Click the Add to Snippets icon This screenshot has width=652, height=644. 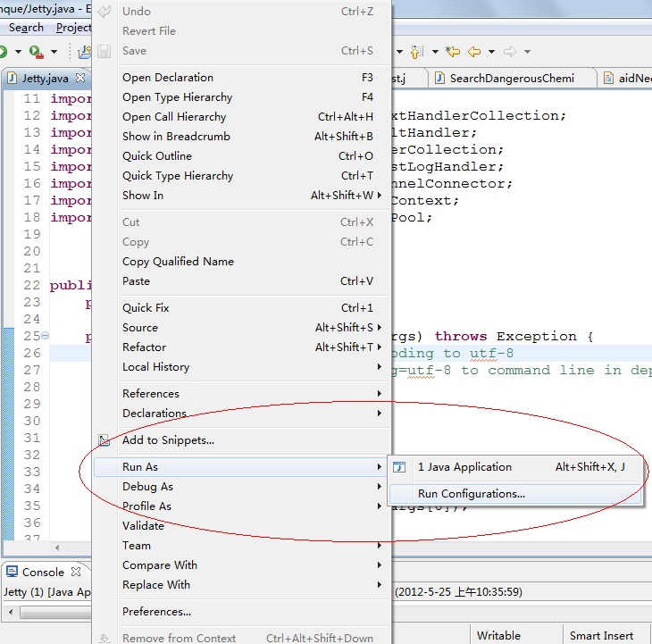point(104,440)
